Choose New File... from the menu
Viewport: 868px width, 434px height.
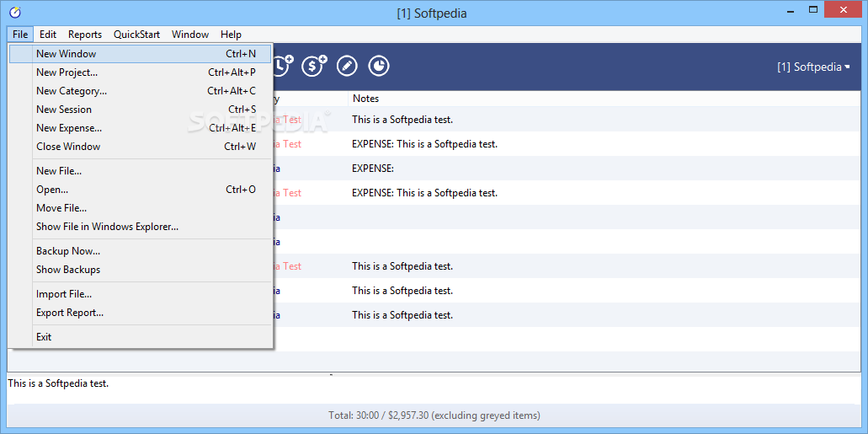click(x=141, y=171)
